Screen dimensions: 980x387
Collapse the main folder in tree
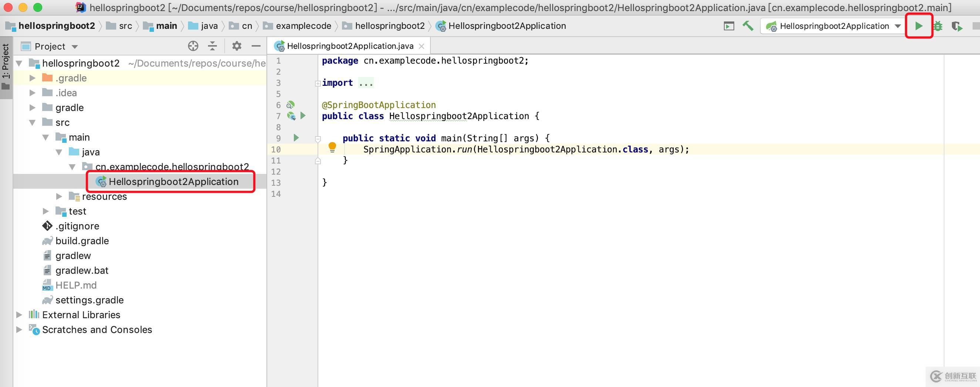(x=46, y=137)
